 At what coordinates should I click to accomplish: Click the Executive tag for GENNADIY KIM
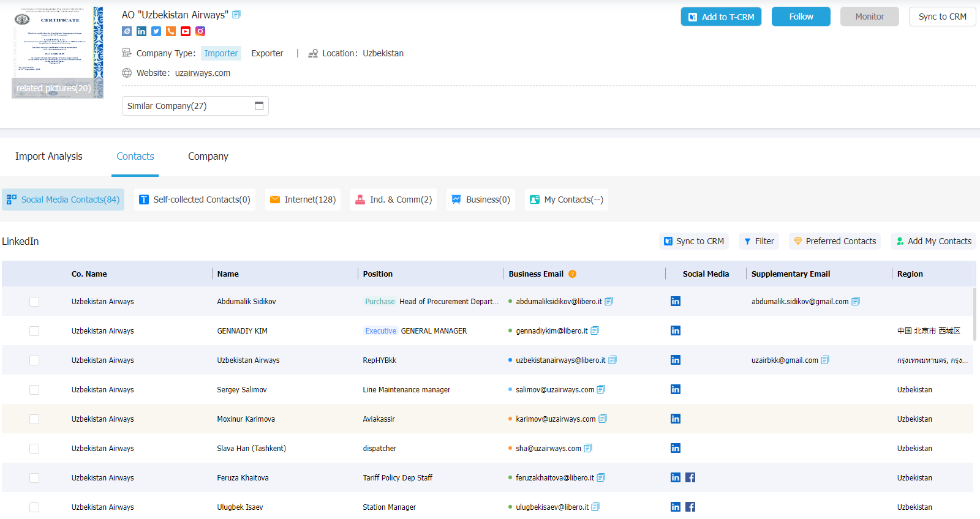tap(380, 331)
